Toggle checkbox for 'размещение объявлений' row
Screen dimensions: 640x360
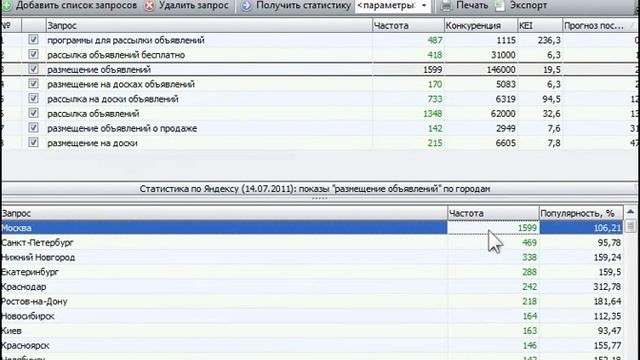[x=33, y=69]
